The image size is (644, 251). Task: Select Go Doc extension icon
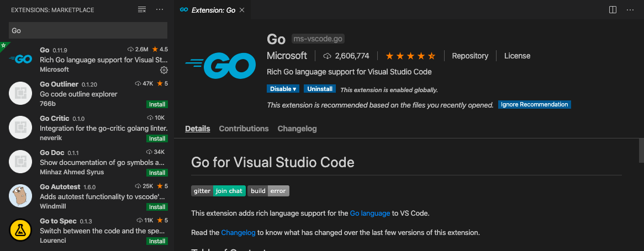tap(20, 162)
